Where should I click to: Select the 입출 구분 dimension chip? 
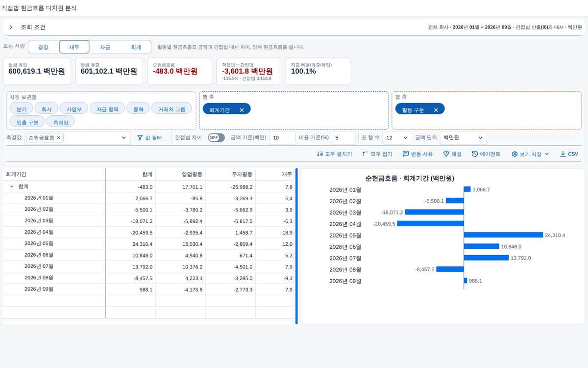click(x=27, y=122)
